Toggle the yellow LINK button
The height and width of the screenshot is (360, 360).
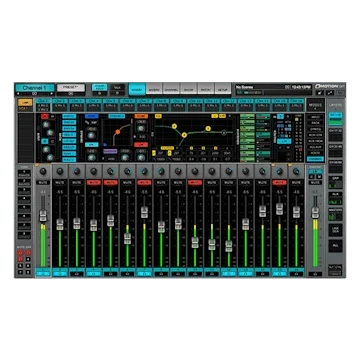point(25,102)
